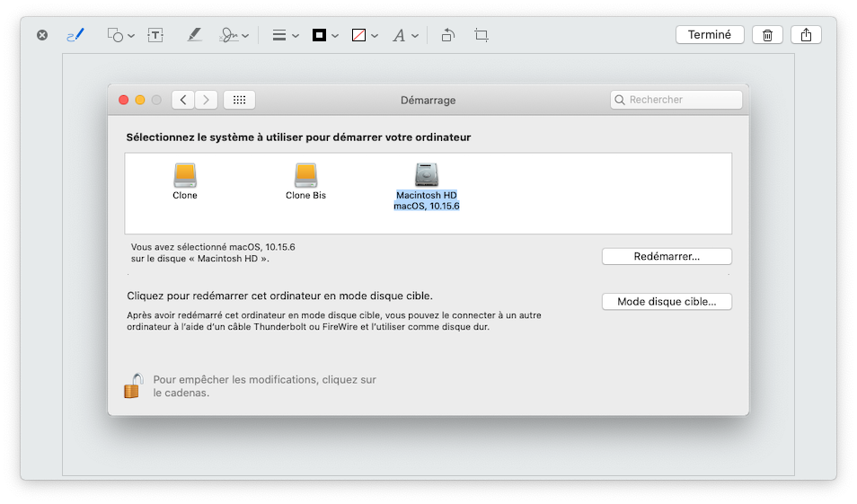Expand the Shapes dropdown arrow

pyautogui.click(x=131, y=36)
